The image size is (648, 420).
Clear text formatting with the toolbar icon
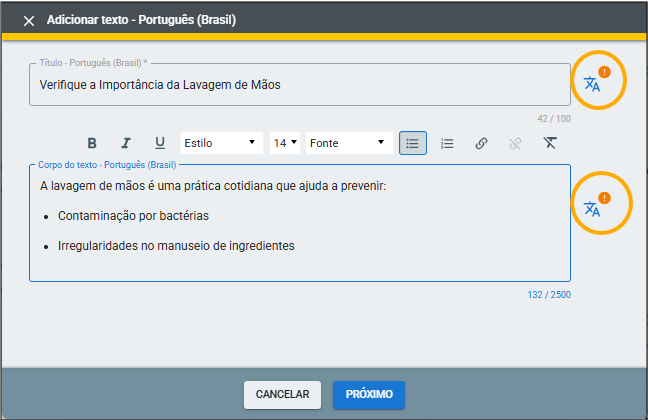pyautogui.click(x=550, y=143)
